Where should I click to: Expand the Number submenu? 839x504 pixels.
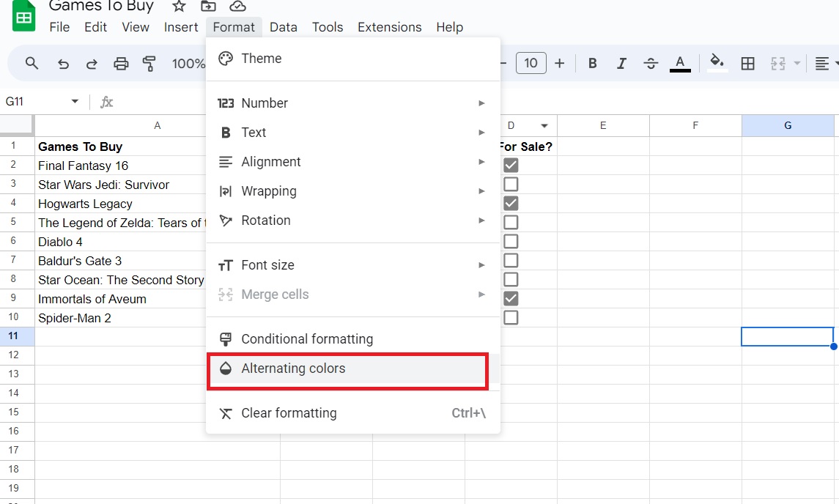click(353, 103)
